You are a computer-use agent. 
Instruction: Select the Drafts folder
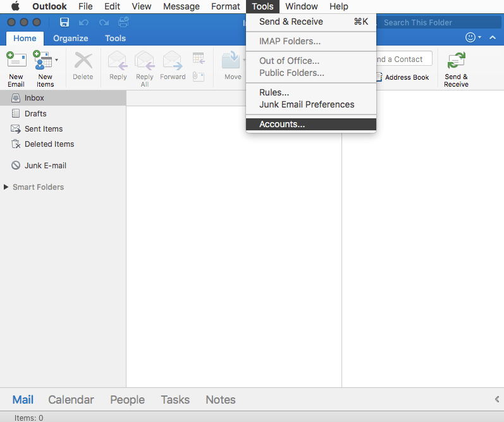63,113
